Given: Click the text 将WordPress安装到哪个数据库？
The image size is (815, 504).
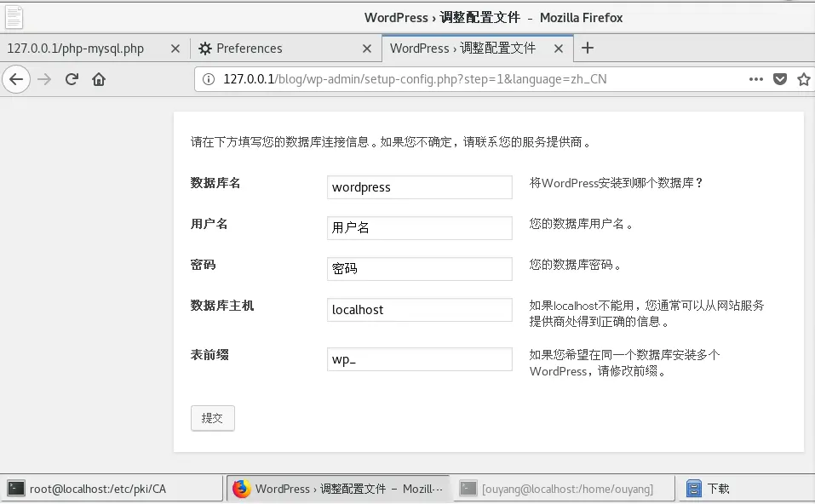Looking at the screenshot, I should point(617,183).
